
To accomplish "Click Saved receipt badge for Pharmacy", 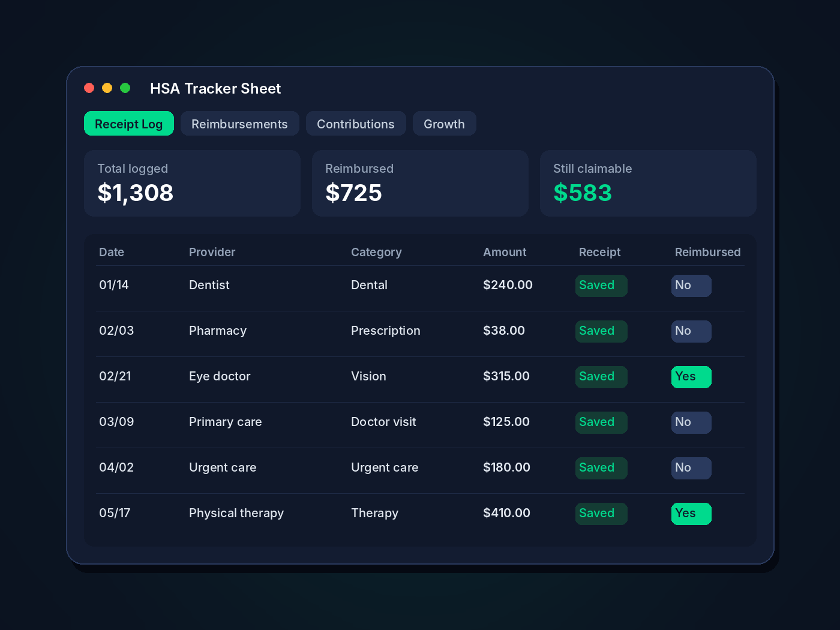I will tap(601, 331).
